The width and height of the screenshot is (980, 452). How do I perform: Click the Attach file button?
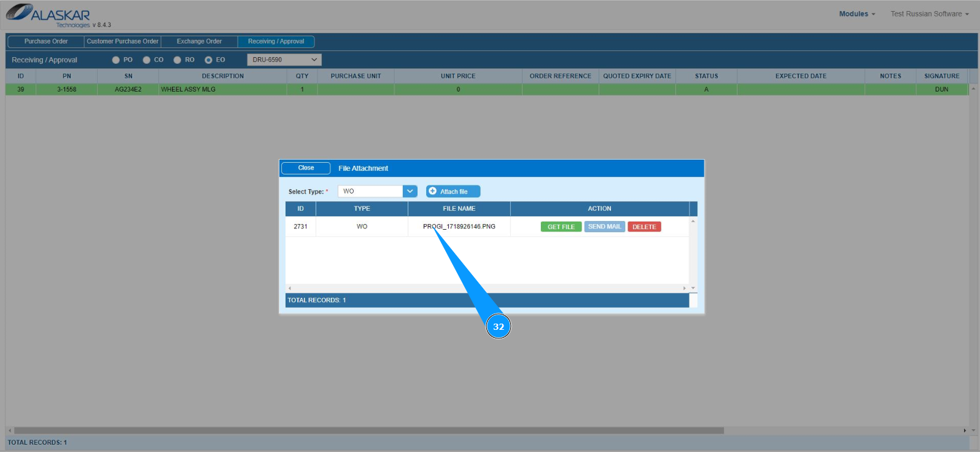[453, 192]
